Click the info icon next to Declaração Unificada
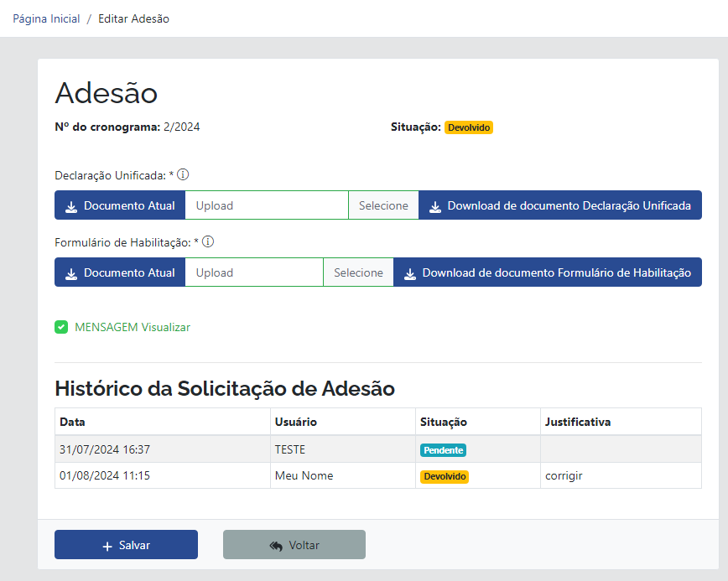Image resolution: width=728 pixels, height=581 pixels. [182, 174]
